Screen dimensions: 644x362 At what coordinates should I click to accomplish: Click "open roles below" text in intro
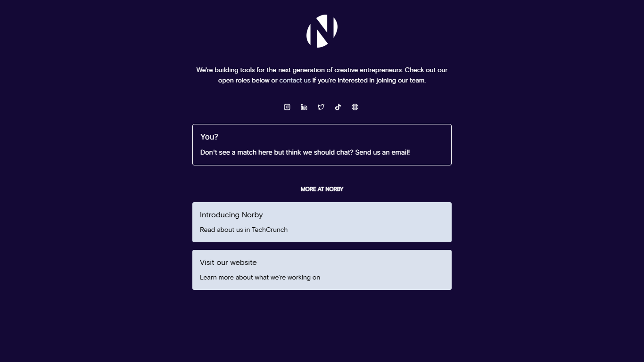(244, 81)
